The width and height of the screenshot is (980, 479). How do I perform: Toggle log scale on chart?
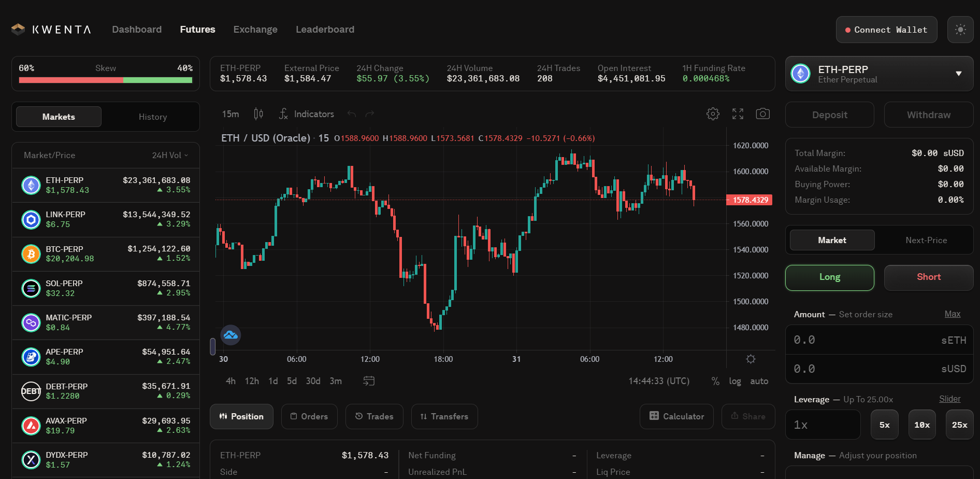[x=734, y=381]
